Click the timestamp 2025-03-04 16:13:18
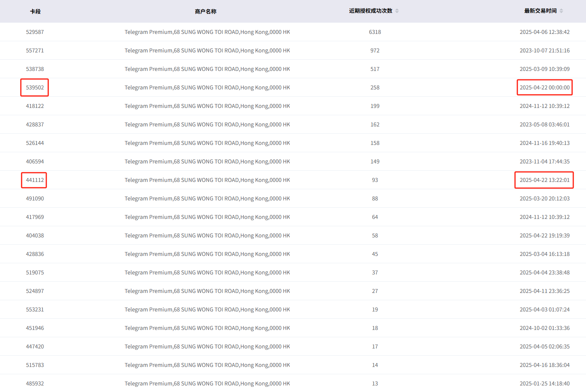 (544, 254)
